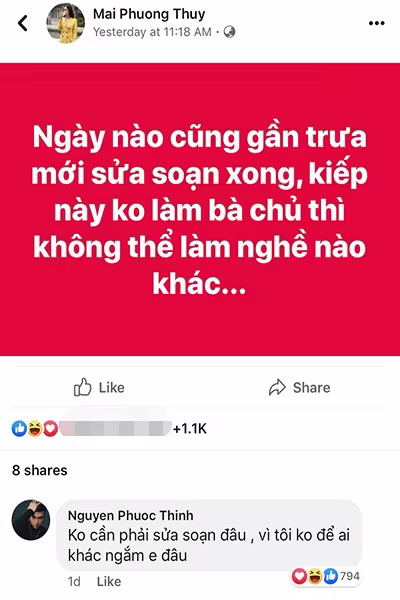Screen dimensions: 400x600
Task: Open the blue like reaction icon in summary
Action: point(19,429)
